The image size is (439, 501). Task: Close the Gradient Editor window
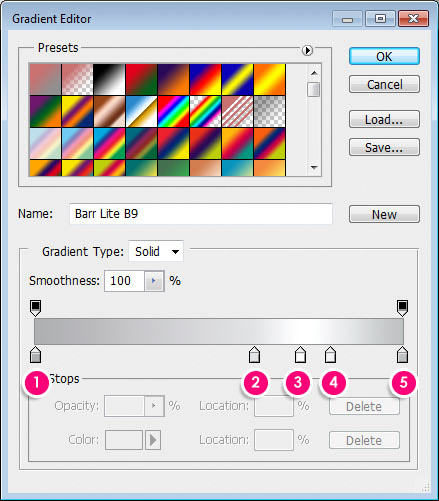point(413,19)
